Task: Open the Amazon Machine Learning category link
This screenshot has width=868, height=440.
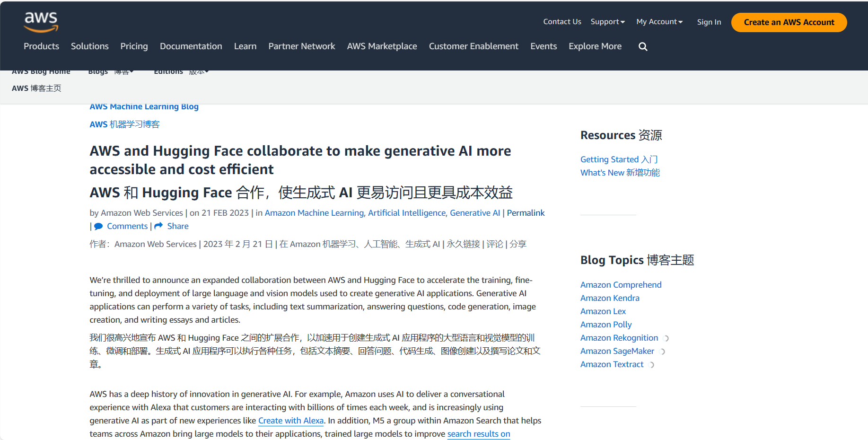Action: click(x=314, y=213)
